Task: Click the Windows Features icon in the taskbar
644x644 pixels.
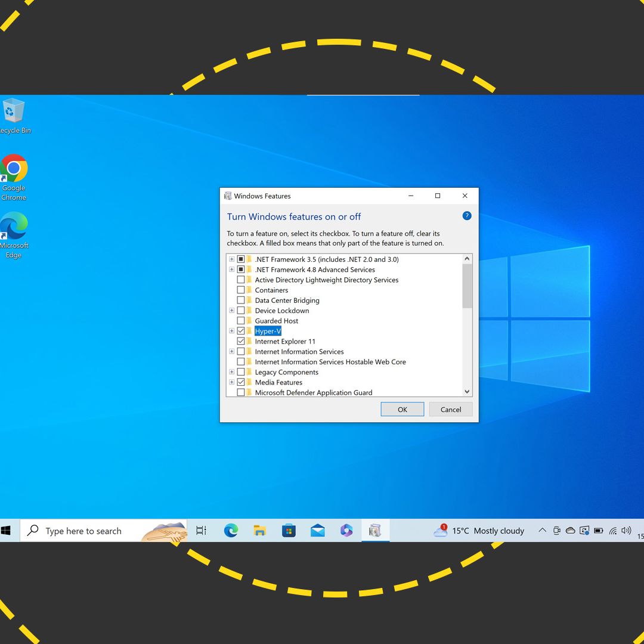Action: pos(375,530)
